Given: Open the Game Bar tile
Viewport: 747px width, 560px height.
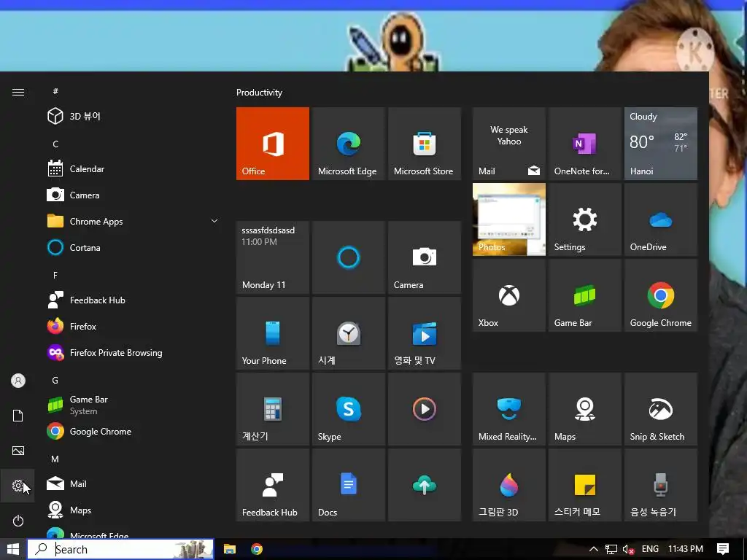Looking at the screenshot, I should [x=584, y=295].
